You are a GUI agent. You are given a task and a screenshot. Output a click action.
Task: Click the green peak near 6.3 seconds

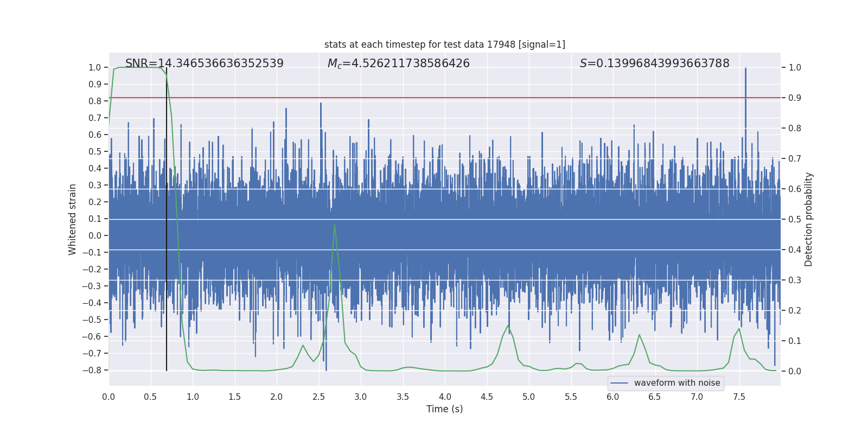coord(639,335)
